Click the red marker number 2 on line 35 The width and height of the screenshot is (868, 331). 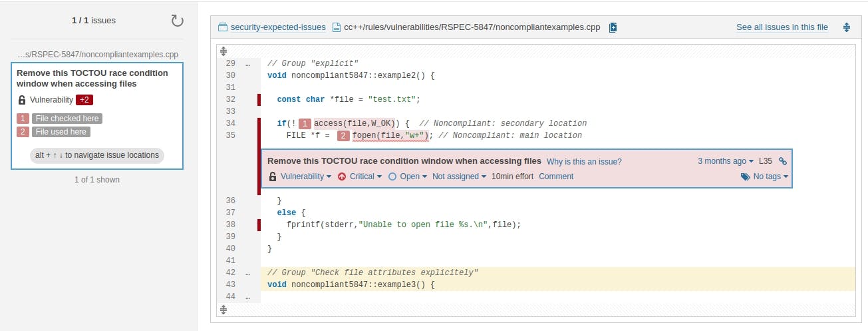(343, 136)
